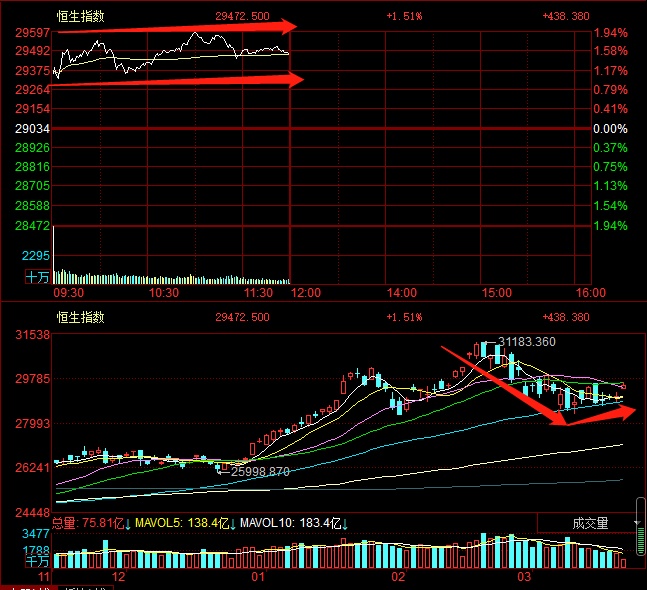
Task: Click price 29472.500 in intraday chart header
Action: 242,16
